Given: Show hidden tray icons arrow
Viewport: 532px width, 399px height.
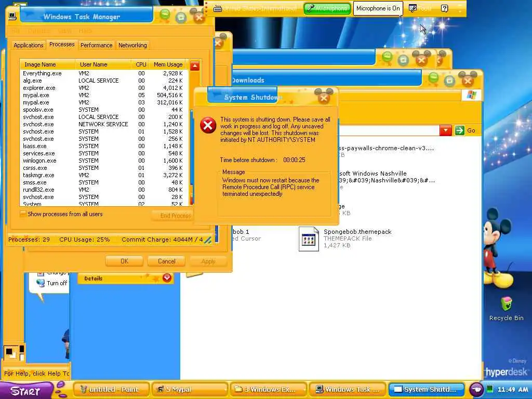Looking at the screenshot, I should click(476, 390).
